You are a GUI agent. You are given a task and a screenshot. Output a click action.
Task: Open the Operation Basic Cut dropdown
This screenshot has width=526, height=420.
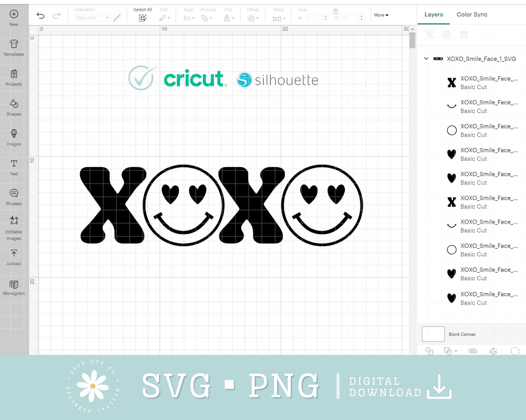[92, 18]
